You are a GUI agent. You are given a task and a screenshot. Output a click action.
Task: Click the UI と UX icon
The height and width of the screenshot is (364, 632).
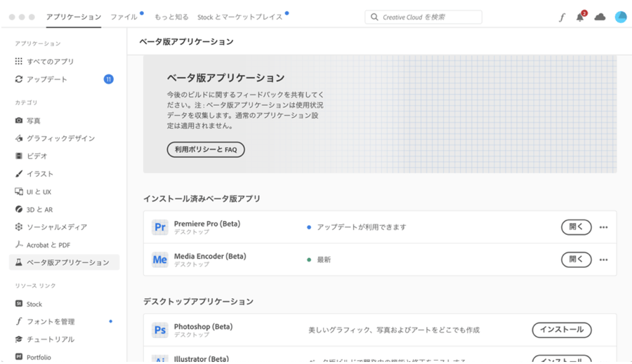click(x=18, y=191)
